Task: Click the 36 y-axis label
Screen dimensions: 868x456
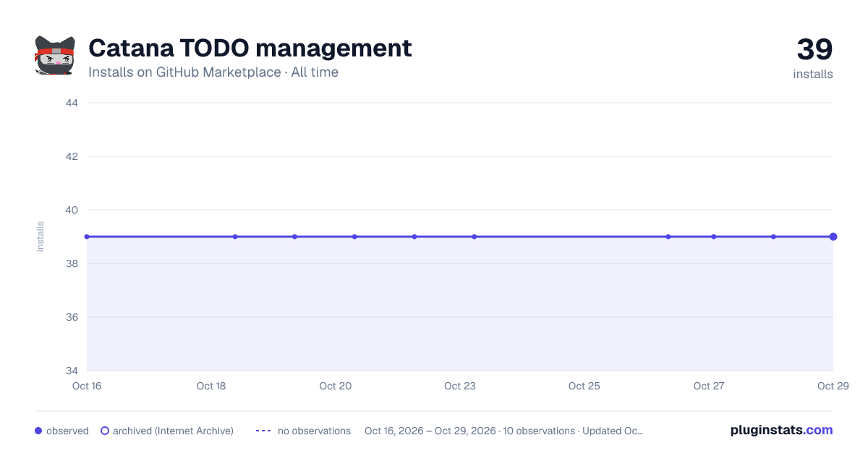Action: [x=72, y=317]
